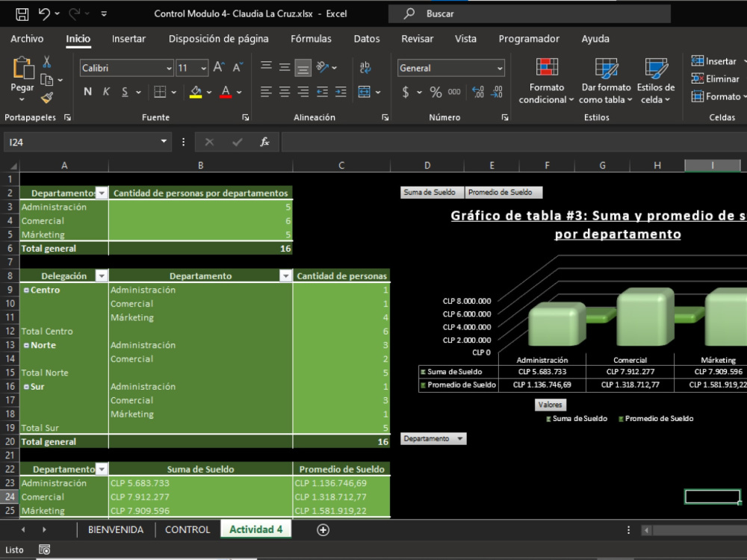
Task: Decrease indent
Action: 322,92
